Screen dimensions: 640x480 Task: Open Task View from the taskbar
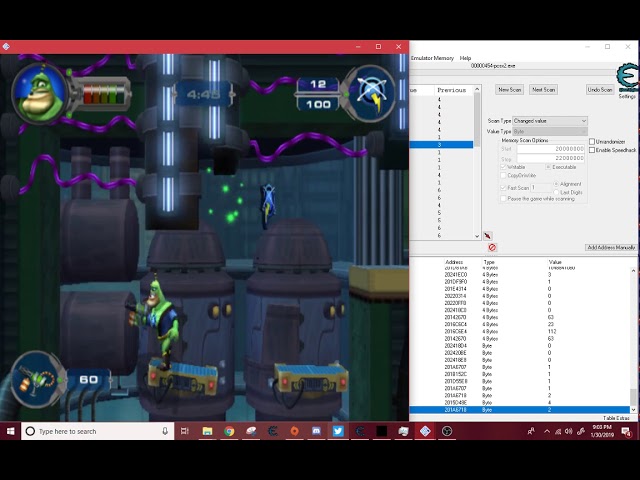pos(185,431)
